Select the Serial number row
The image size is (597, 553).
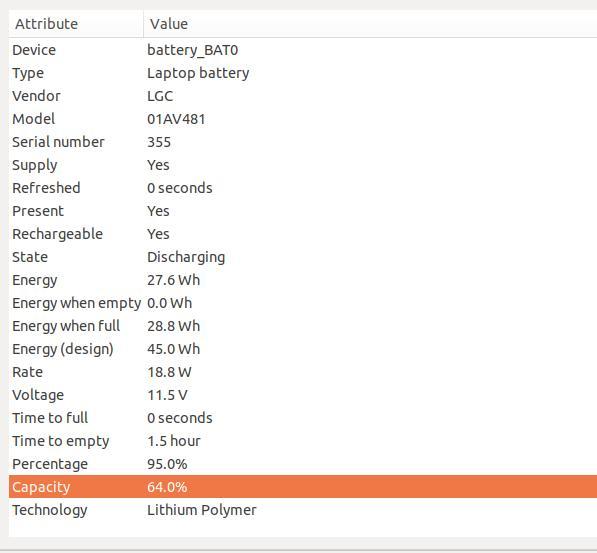(x=303, y=142)
